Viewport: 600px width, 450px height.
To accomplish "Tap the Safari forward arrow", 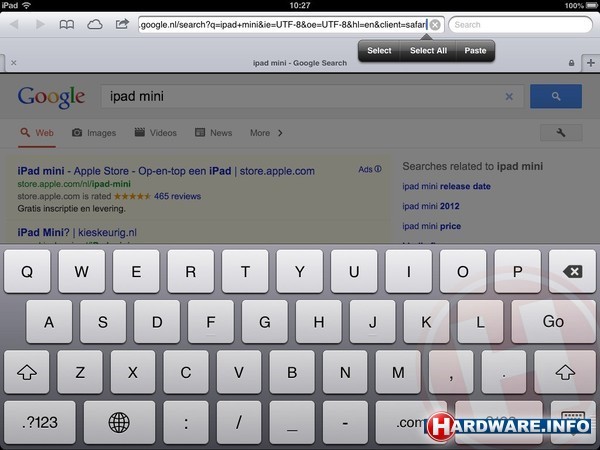I will [39, 25].
